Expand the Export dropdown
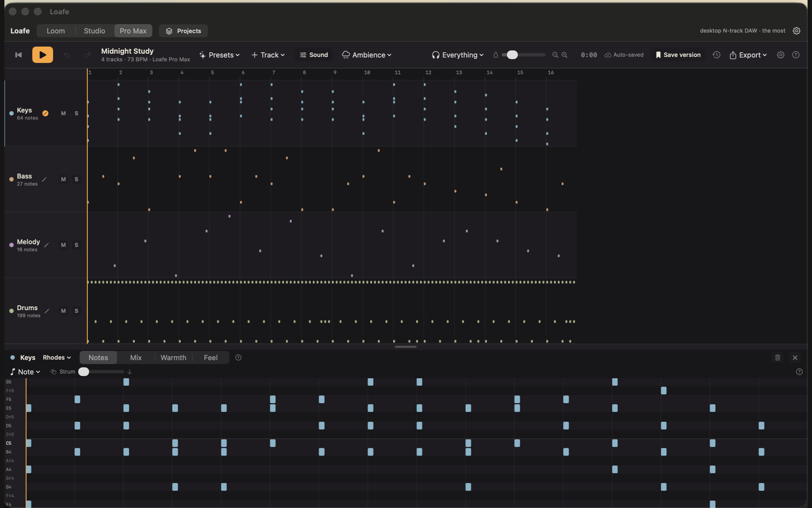The width and height of the screenshot is (812, 508). point(748,55)
